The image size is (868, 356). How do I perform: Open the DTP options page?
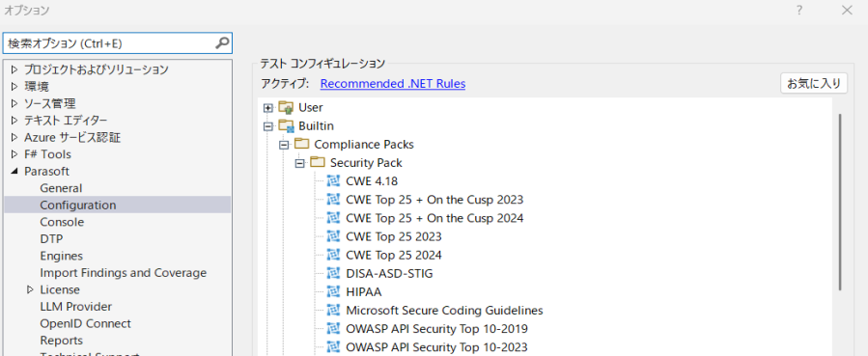(x=51, y=239)
